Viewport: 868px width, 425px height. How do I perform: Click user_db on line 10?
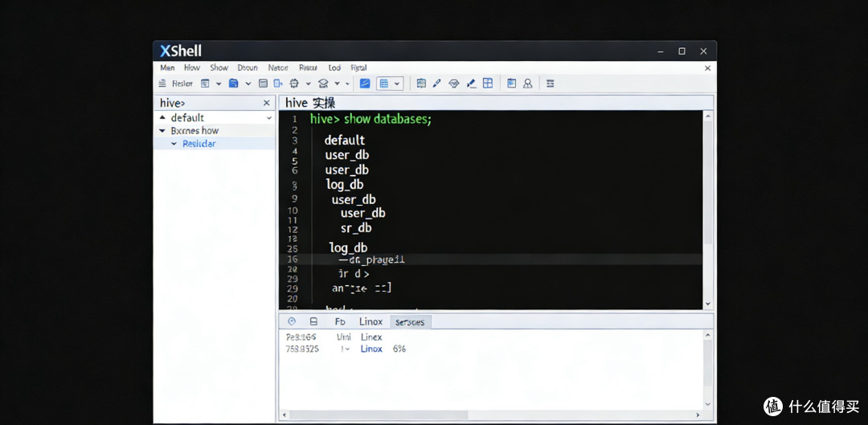coord(362,213)
